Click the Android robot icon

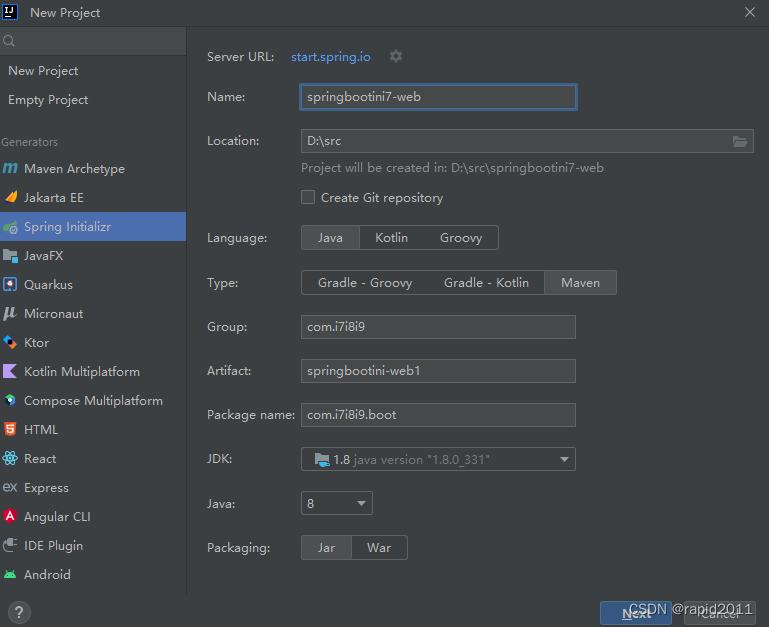(x=10, y=574)
